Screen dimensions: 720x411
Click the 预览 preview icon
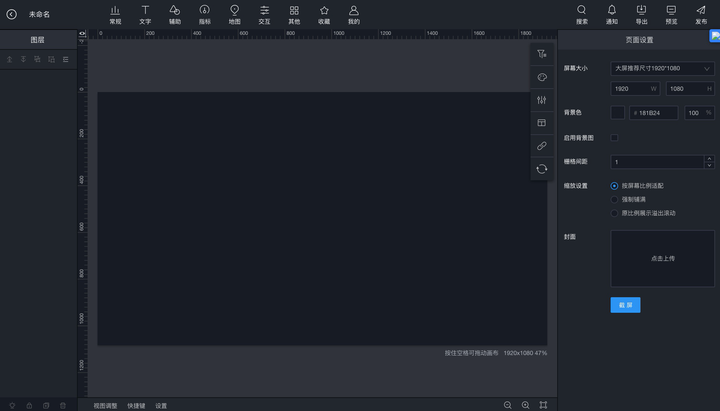pos(671,15)
